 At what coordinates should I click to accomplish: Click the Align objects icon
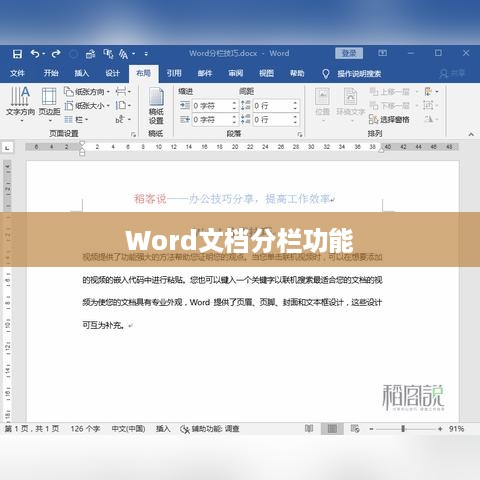(429, 91)
